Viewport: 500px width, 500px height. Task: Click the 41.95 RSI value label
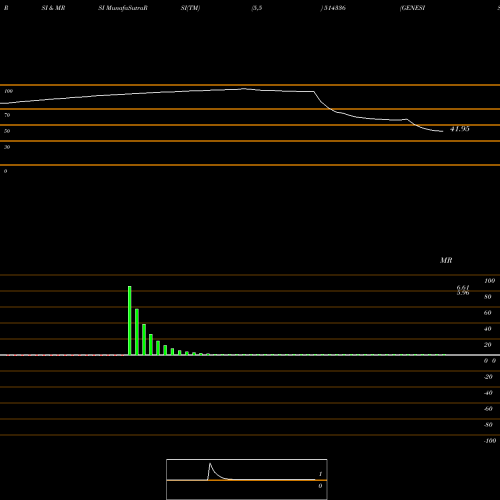(460, 129)
